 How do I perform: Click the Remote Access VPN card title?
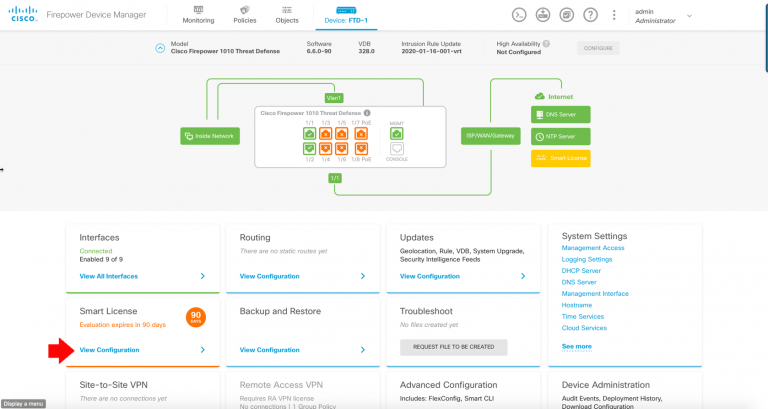point(281,385)
